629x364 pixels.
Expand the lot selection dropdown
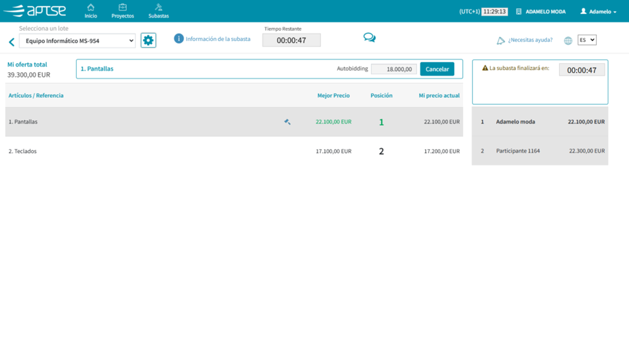[x=77, y=41]
